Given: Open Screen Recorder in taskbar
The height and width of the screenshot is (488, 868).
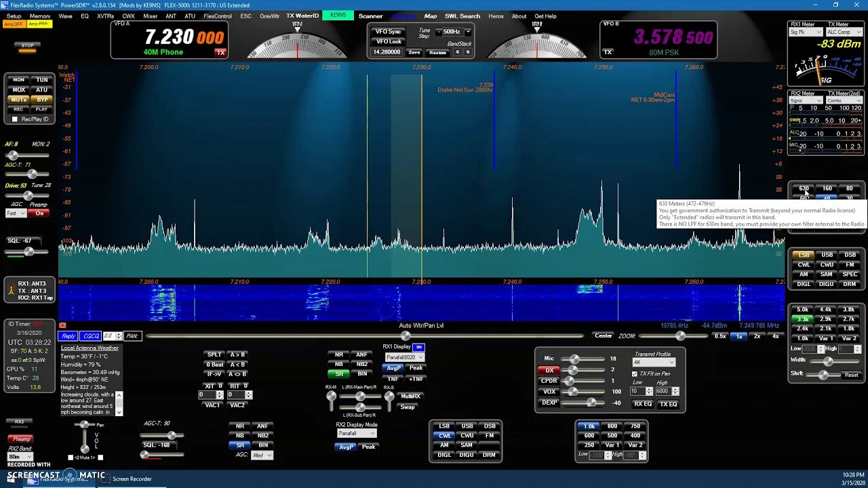Looking at the screenshot, I should (x=132, y=479).
